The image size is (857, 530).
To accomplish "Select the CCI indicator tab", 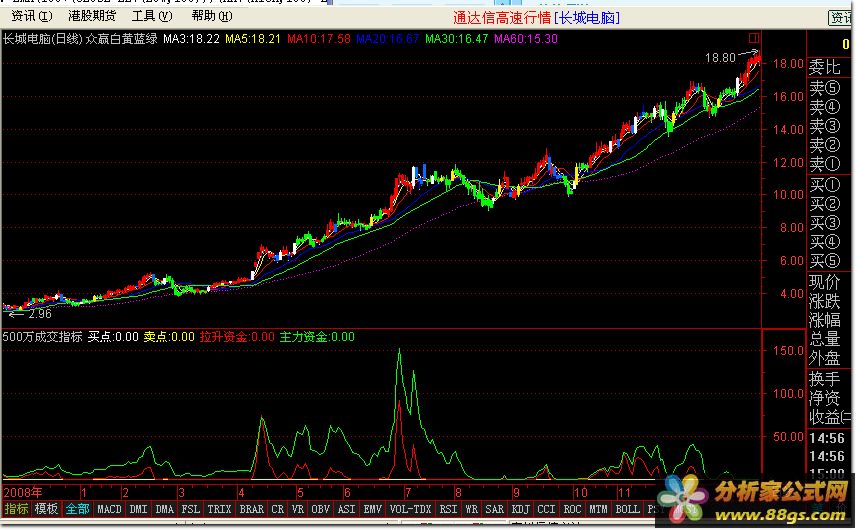I will (x=547, y=509).
